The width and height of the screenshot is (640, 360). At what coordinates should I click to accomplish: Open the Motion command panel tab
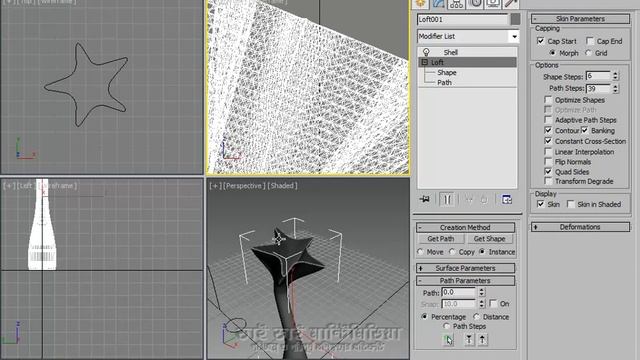(x=475, y=4)
